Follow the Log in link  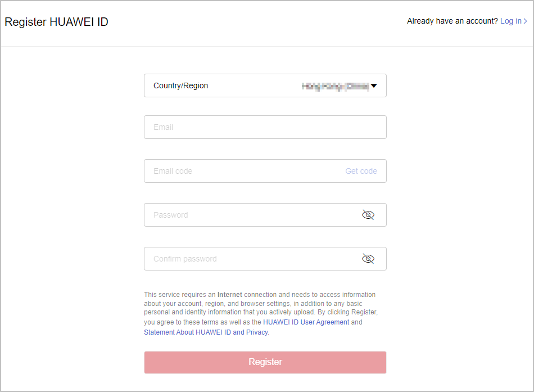point(510,21)
